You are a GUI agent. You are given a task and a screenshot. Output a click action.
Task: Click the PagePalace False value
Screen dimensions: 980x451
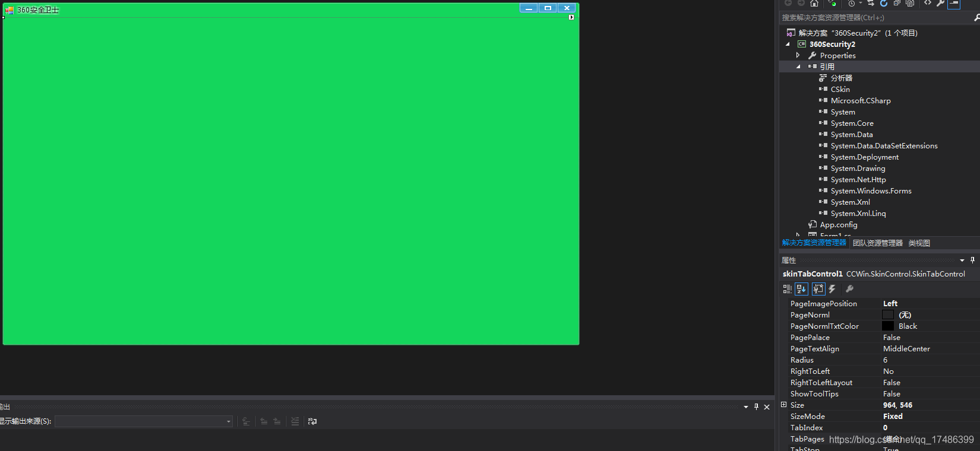(x=892, y=338)
